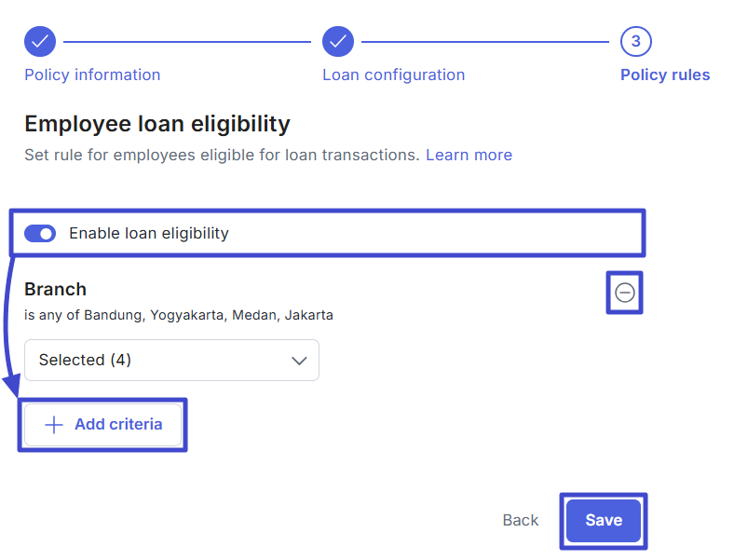Click the plus icon beside Add criteria
Screen dimensions: 734x560
click(x=54, y=425)
